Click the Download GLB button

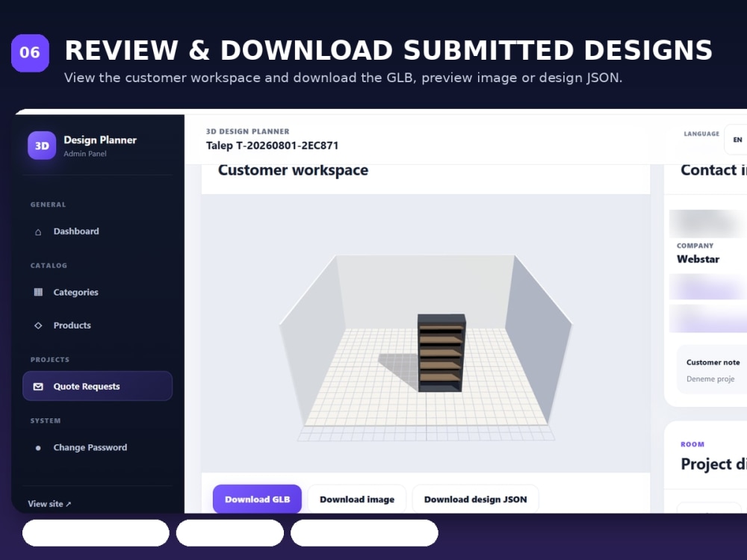point(257,499)
